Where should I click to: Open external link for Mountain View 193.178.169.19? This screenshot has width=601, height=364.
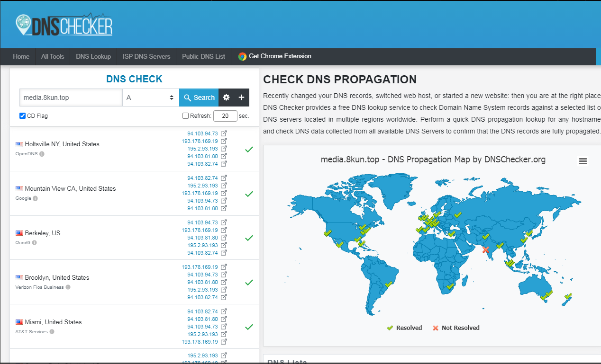pyautogui.click(x=224, y=193)
